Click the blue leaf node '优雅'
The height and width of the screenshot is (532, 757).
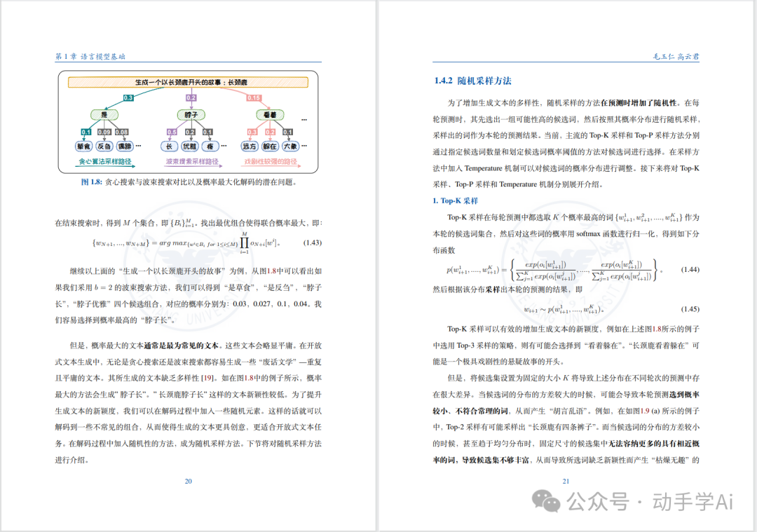(x=190, y=146)
